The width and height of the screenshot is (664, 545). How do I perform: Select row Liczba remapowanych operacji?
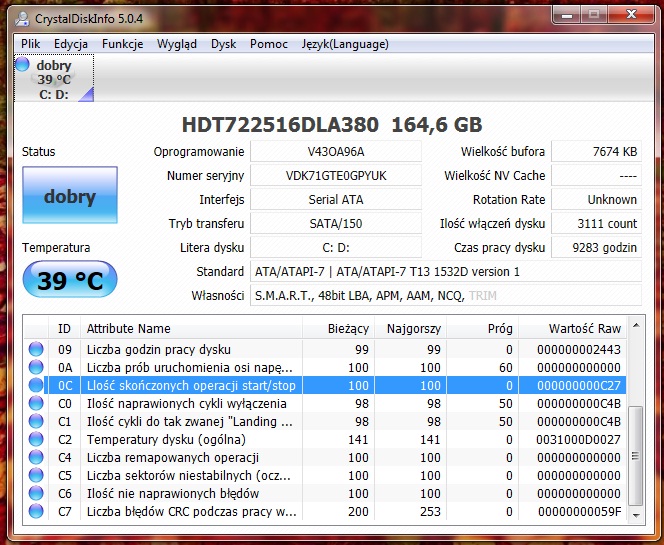[x=325, y=457]
